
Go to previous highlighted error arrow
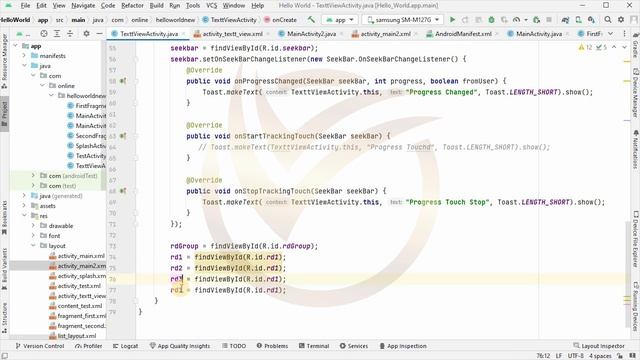click(x=614, y=47)
